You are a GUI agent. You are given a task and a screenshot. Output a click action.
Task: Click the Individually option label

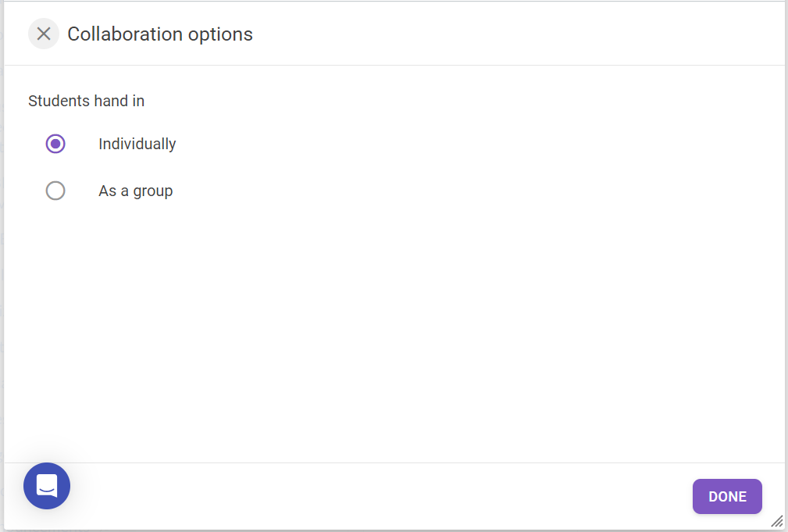(137, 144)
